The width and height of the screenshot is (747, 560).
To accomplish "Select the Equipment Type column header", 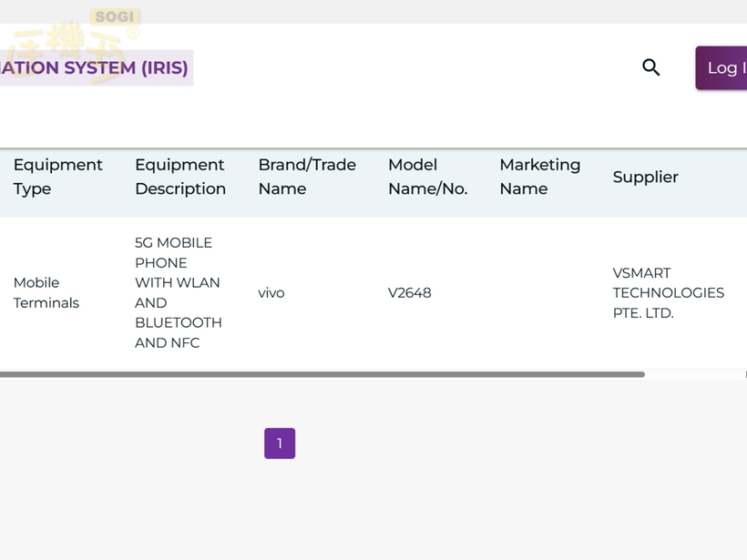I will pyautogui.click(x=57, y=177).
